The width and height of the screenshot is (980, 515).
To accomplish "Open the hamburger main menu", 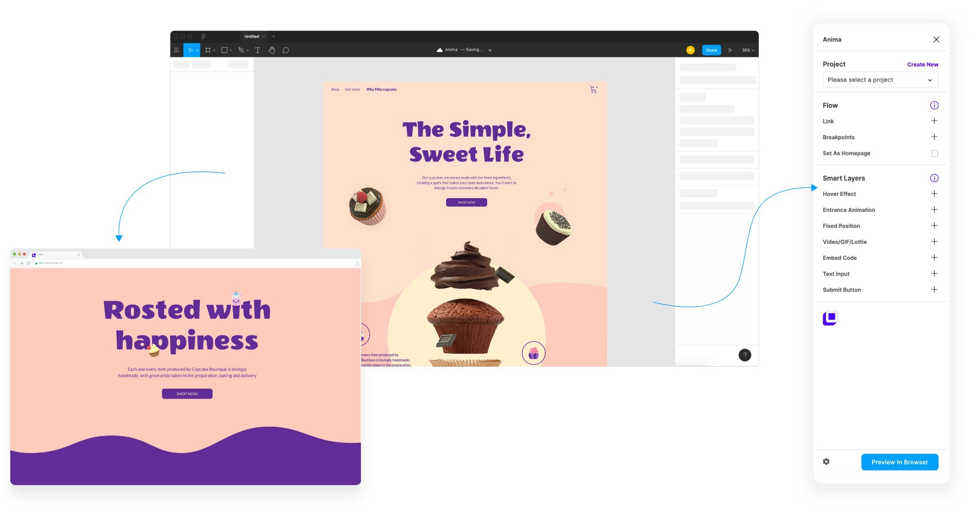I will click(176, 50).
